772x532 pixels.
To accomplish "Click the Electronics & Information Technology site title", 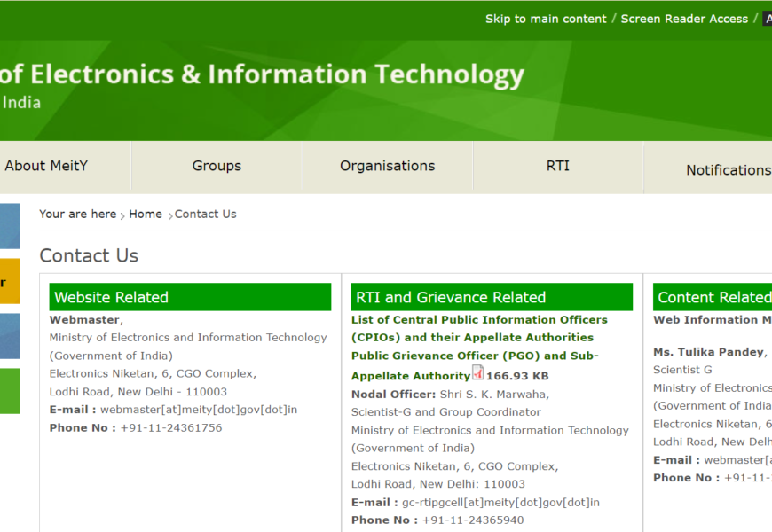I will click(262, 74).
